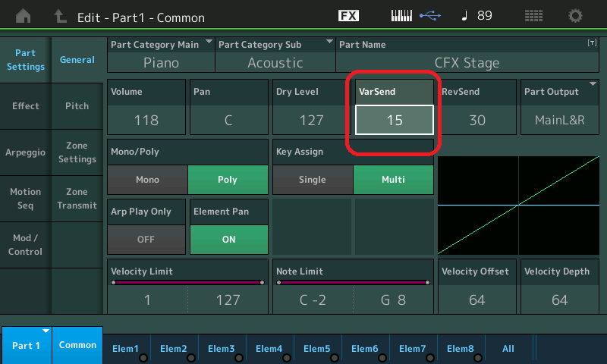
Task: Switch Mono/Poly to Mono
Action: [x=147, y=180]
